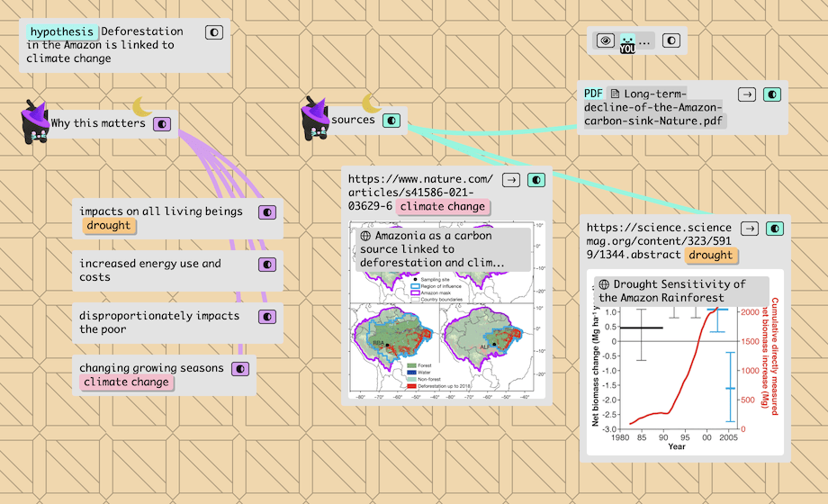828x504 pixels.
Task: Click the connector icon on 'Why this matters'
Action: (x=162, y=123)
